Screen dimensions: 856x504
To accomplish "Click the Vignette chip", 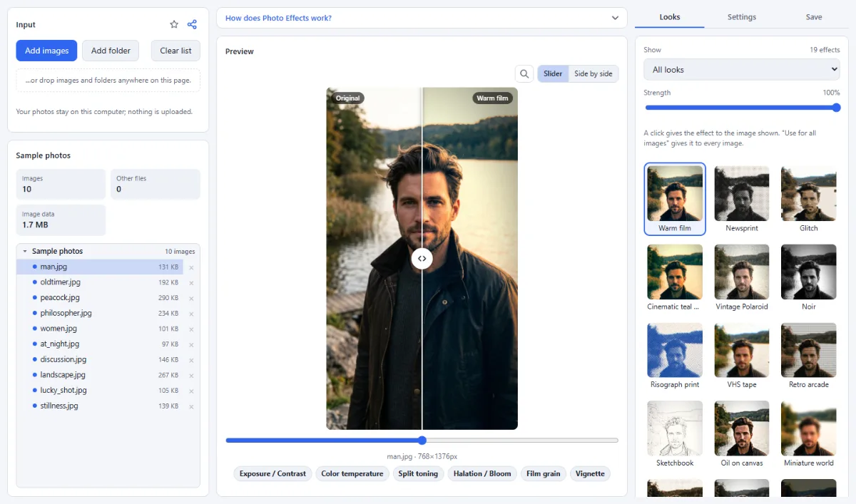I will click(590, 473).
